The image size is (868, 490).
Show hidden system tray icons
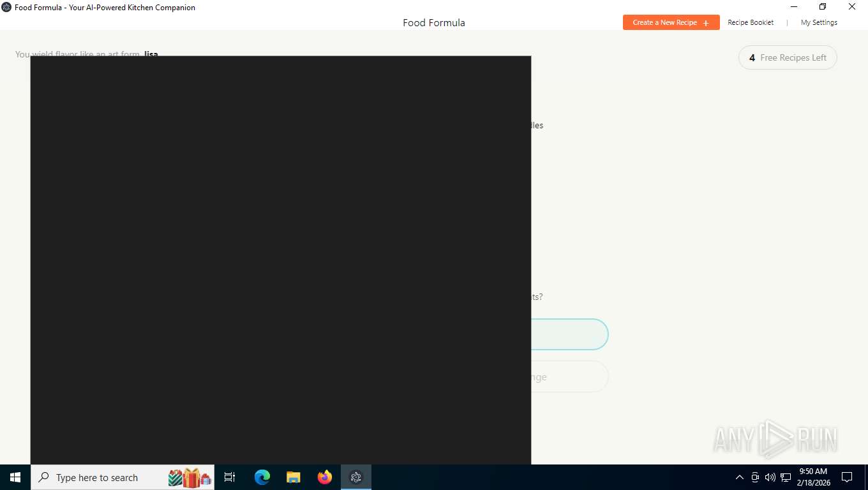pyautogui.click(x=740, y=477)
